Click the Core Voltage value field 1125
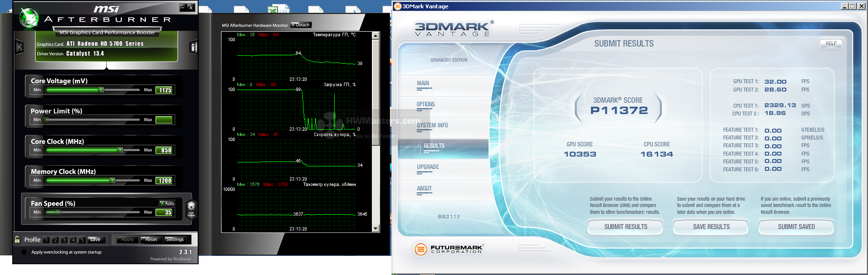Screen dimensions: 868x275 coord(164,90)
